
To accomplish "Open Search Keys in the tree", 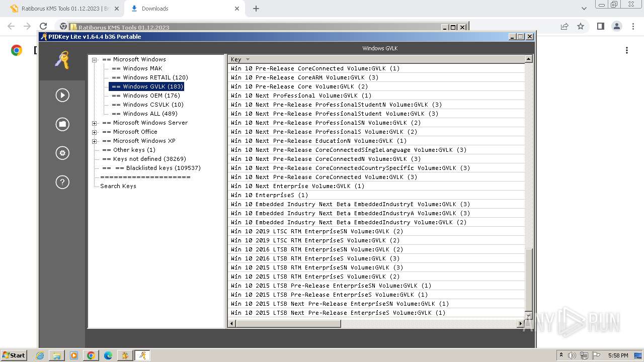I will [x=118, y=186].
